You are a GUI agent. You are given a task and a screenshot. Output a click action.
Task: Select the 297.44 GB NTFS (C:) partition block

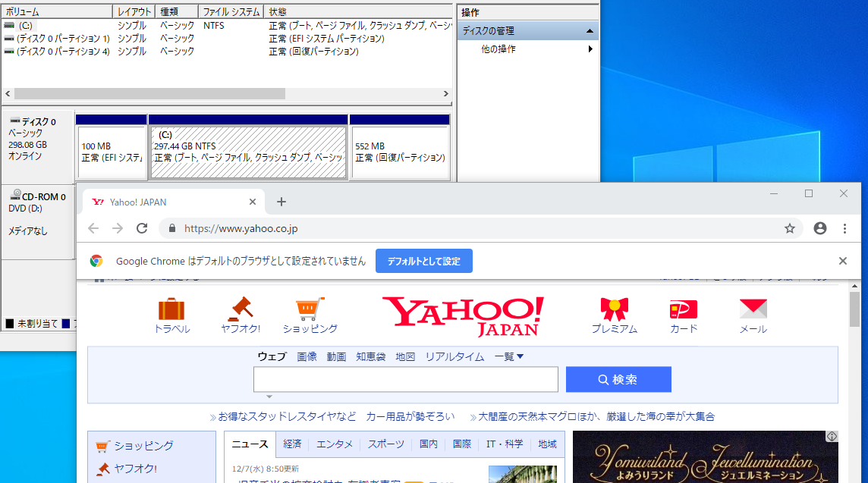248,147
